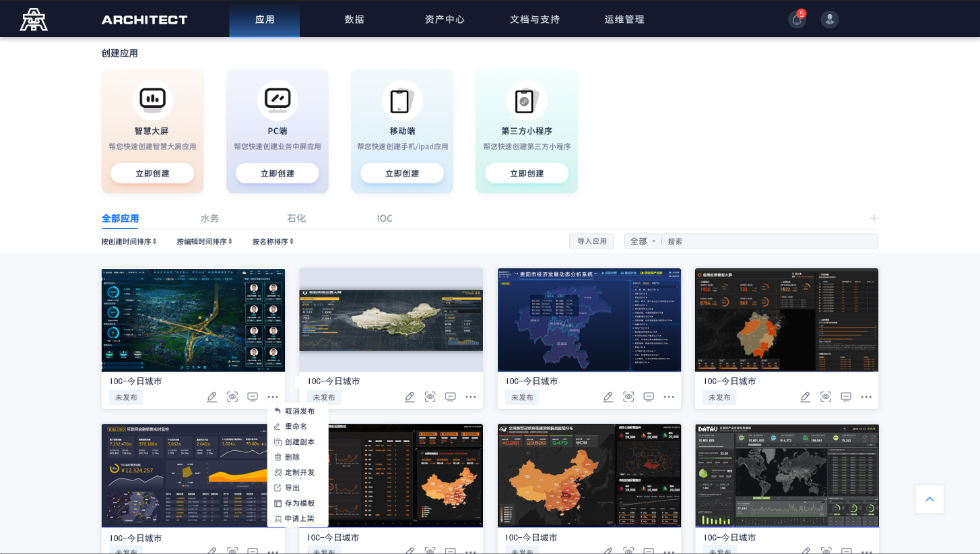Preview the first IOC-今日城市 app with the eye icon
980x554 pixels.
coord(232,397)
